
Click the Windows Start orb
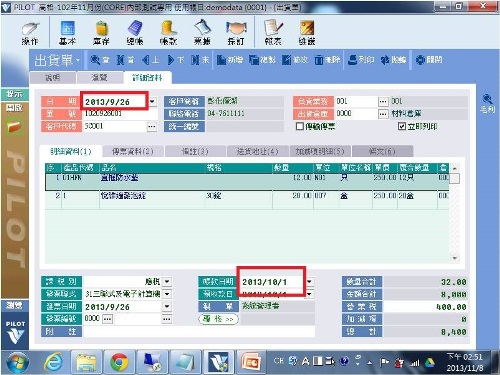coord(17,362)
